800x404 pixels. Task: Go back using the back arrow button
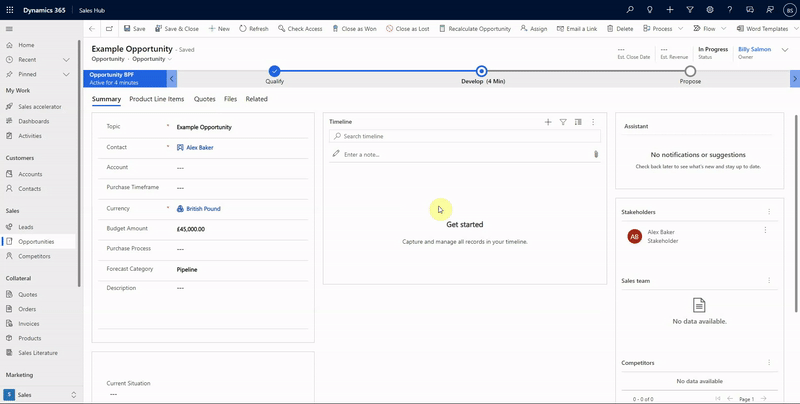pos(92,29)
